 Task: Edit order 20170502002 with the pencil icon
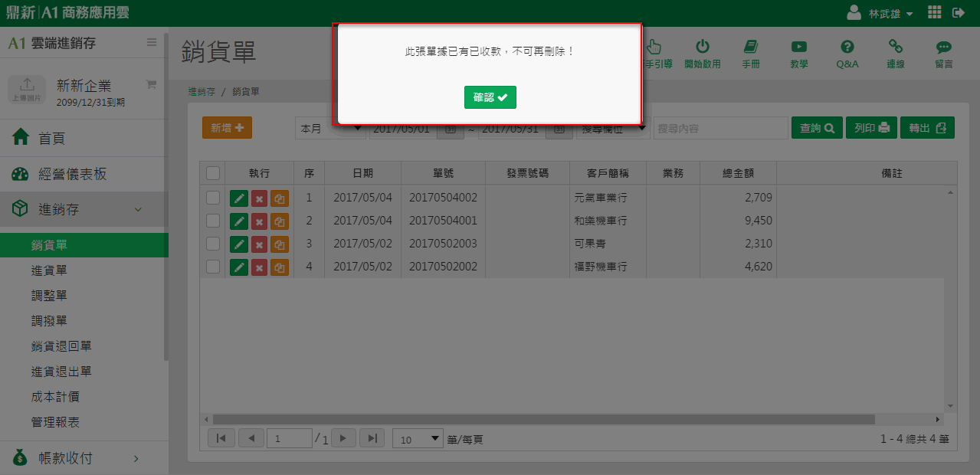click(239, 267)
